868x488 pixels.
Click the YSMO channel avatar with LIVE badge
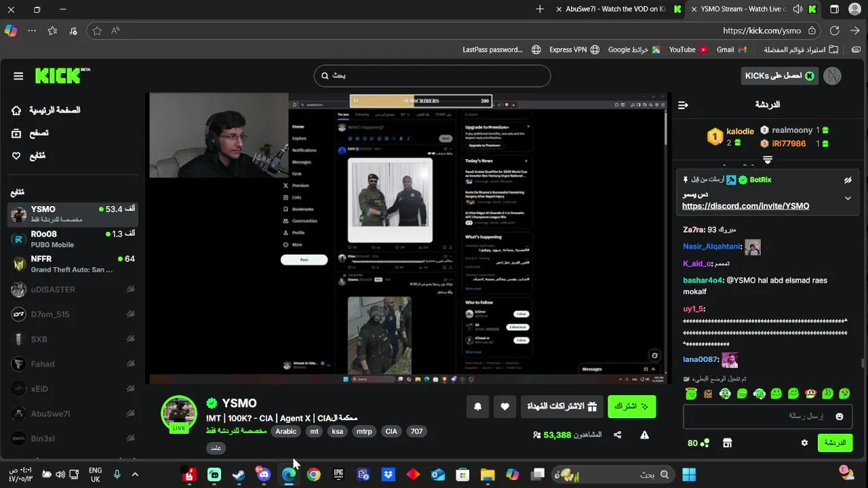179,413
